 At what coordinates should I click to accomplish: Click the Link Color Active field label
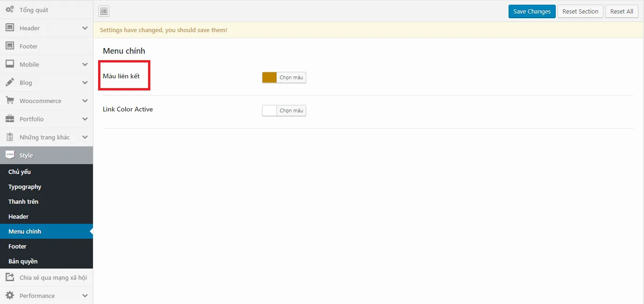tap(127, 109)
